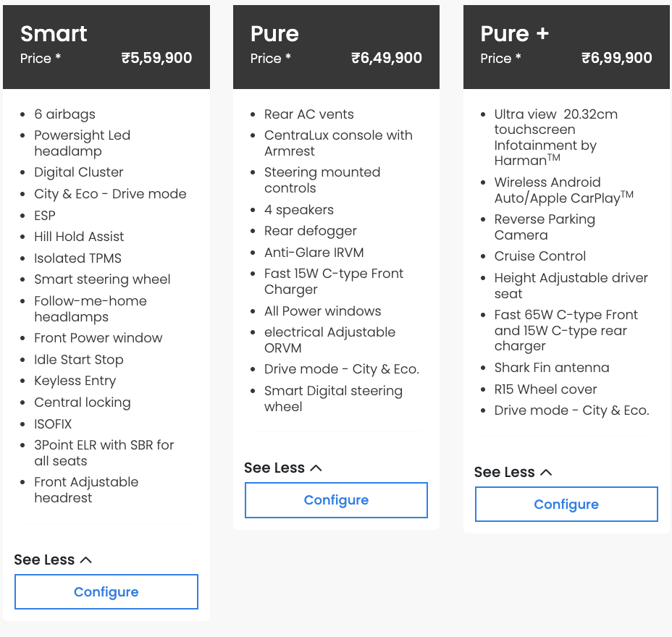Click the chevron next to Pure's See Less
This screenshot has height=637, width=672.
(316, 468)
